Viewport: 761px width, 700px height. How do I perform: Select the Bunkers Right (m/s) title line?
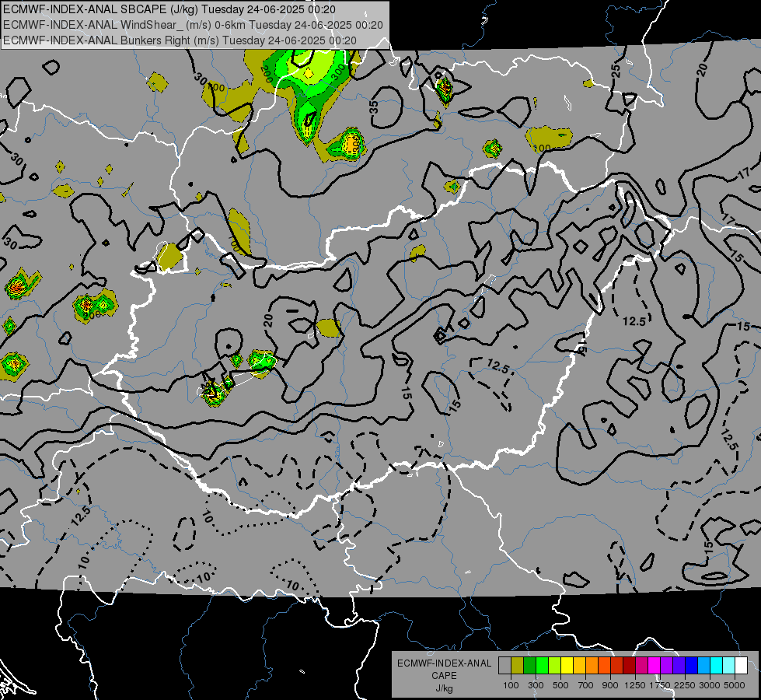pyautogui.click(x=180, y=40)
